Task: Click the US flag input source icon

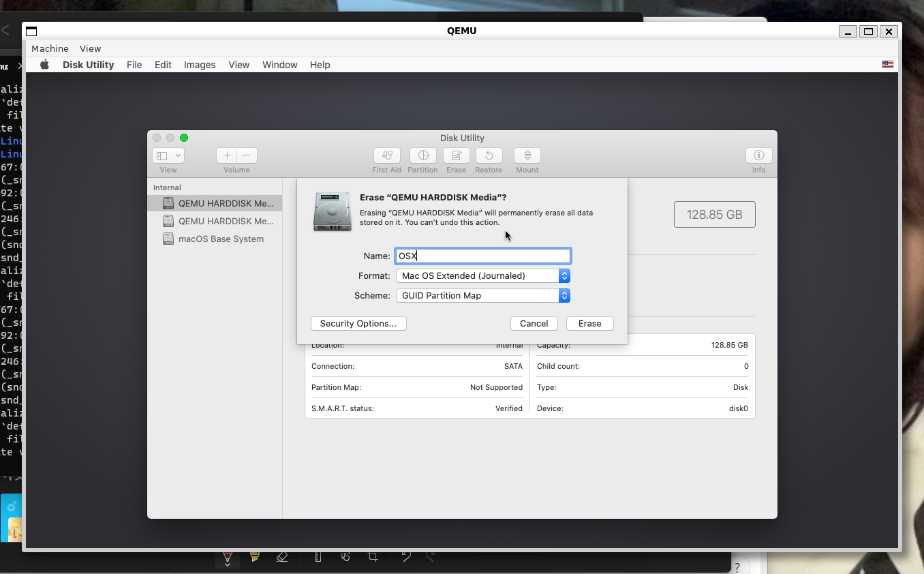Action: (888, 64)
